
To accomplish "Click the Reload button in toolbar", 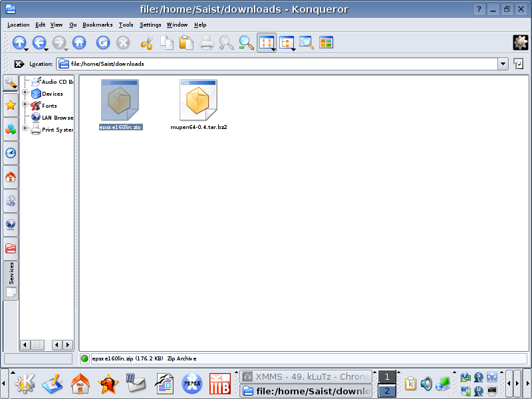I will (x=103, y=43).
